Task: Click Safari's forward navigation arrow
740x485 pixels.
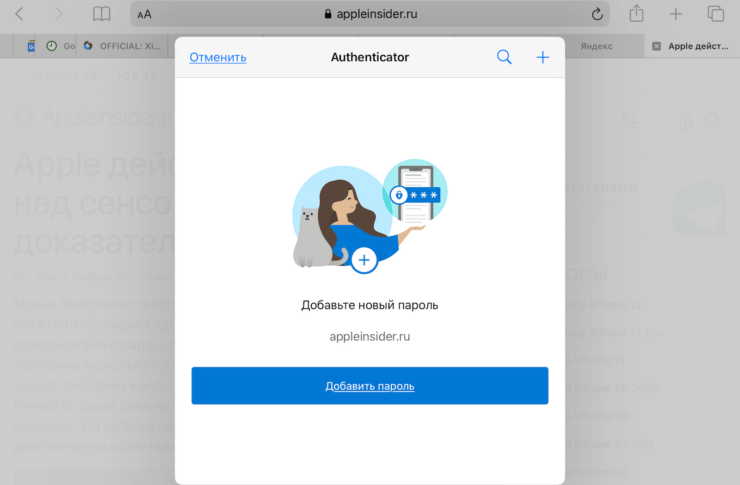Action: (x=58, y=14)
